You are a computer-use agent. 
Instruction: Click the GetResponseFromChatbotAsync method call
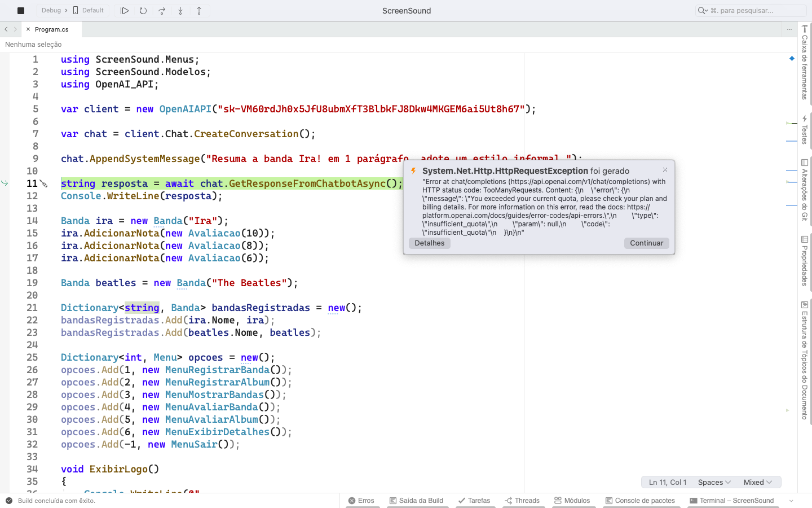tap(307, 183)
